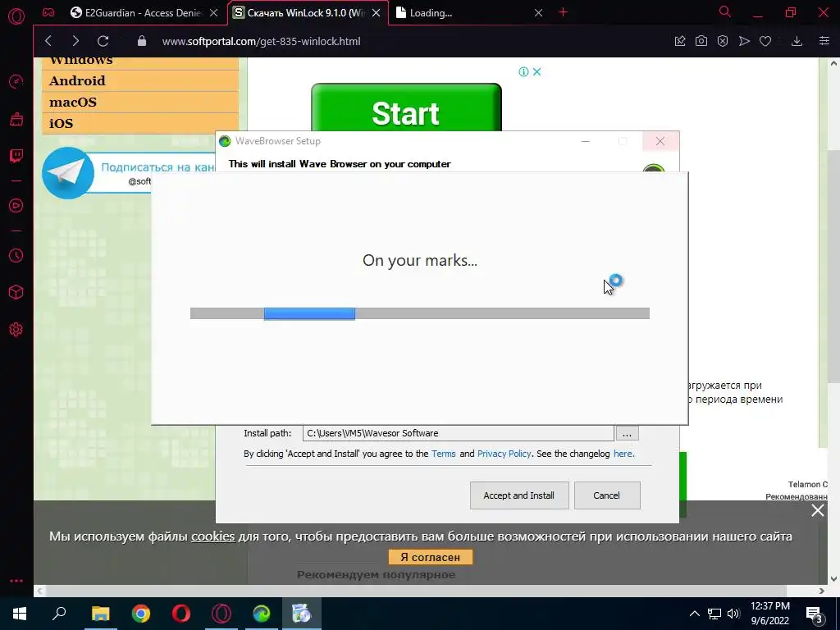Open the Player icon in sidebar
The image size is (840, 630).
[x=16, y=205]
